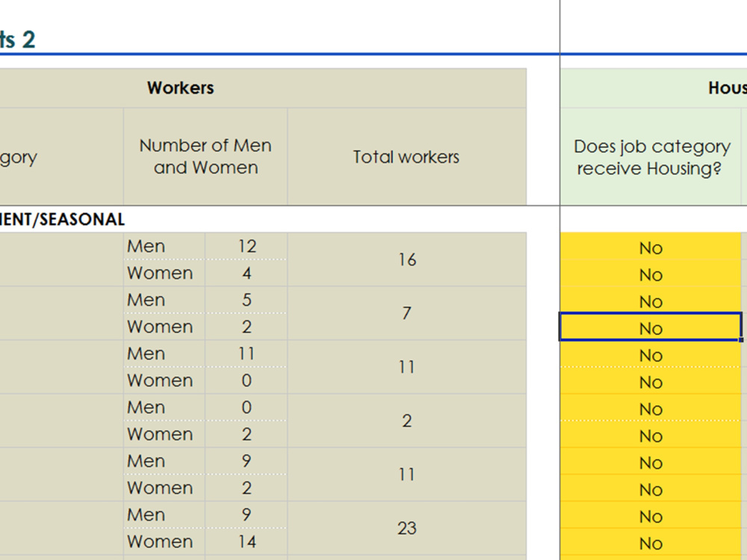Click the Women count cell showing 14
The image size is (747, 560).
click(247, 542)
